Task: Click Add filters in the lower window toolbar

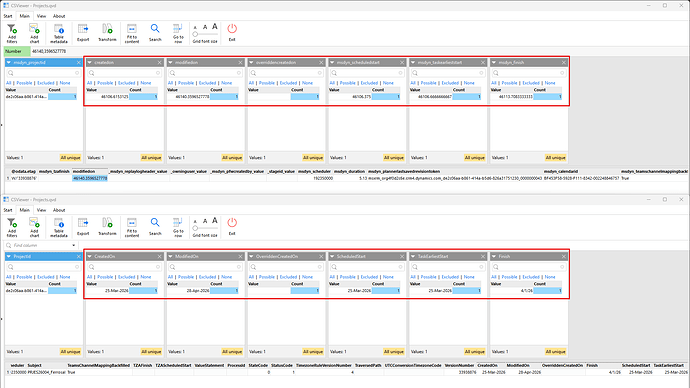Action: pos(12,227)
